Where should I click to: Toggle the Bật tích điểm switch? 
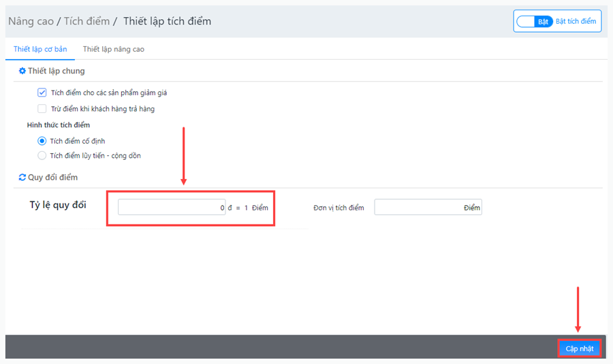point(535,22)
